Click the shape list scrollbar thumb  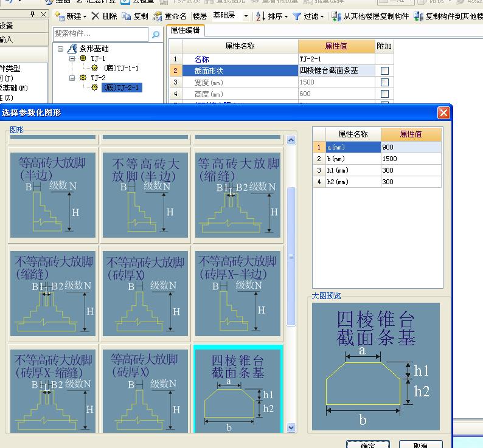coord(291,256)
